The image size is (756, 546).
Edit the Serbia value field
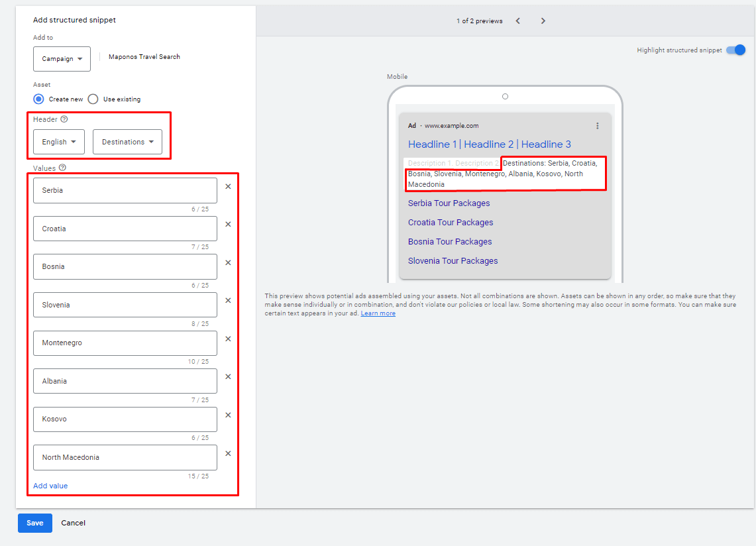(125, 191)
